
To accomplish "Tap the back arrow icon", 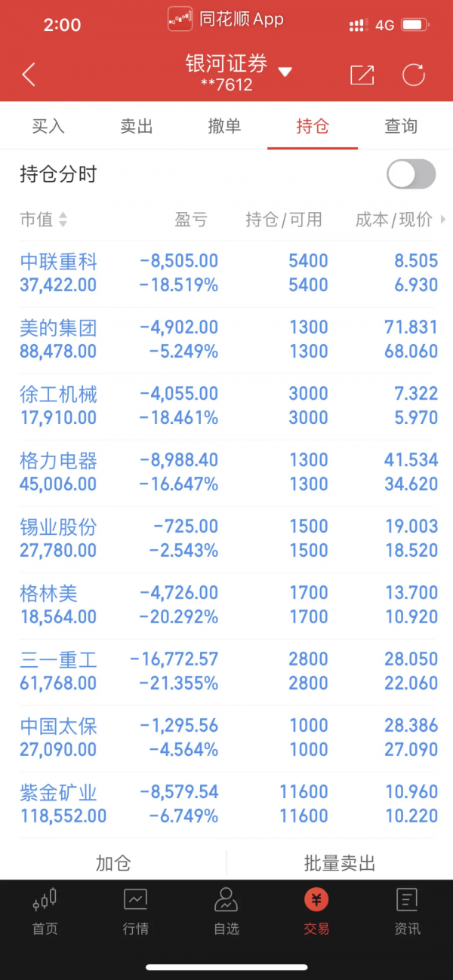I will click(29, 74).
